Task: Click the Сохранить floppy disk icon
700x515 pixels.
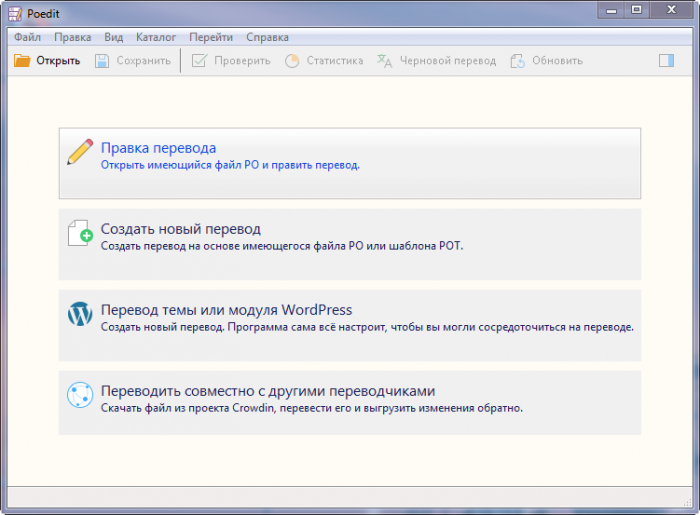Action: tap(102, 61)
